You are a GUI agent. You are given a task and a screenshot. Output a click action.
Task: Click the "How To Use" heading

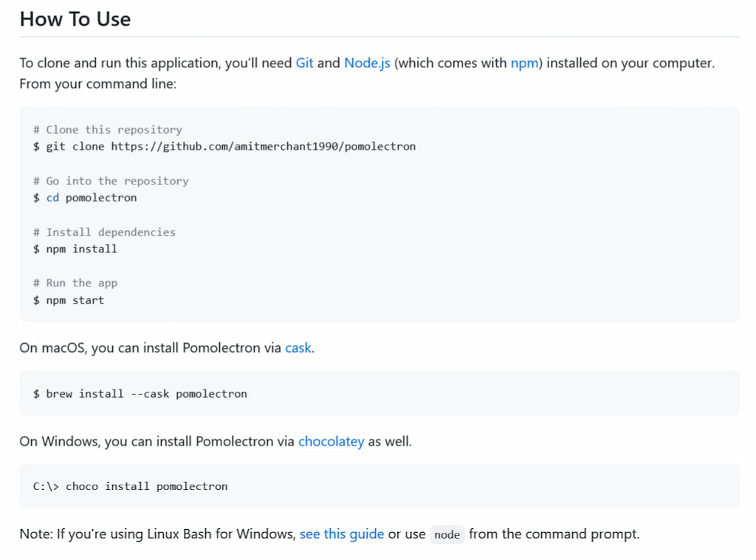(x=75, y=19)
